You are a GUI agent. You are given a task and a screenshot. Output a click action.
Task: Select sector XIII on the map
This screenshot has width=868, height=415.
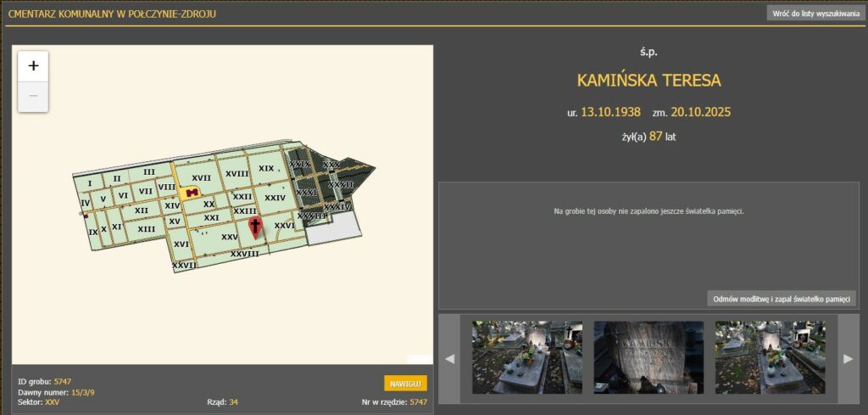point(147,228)
